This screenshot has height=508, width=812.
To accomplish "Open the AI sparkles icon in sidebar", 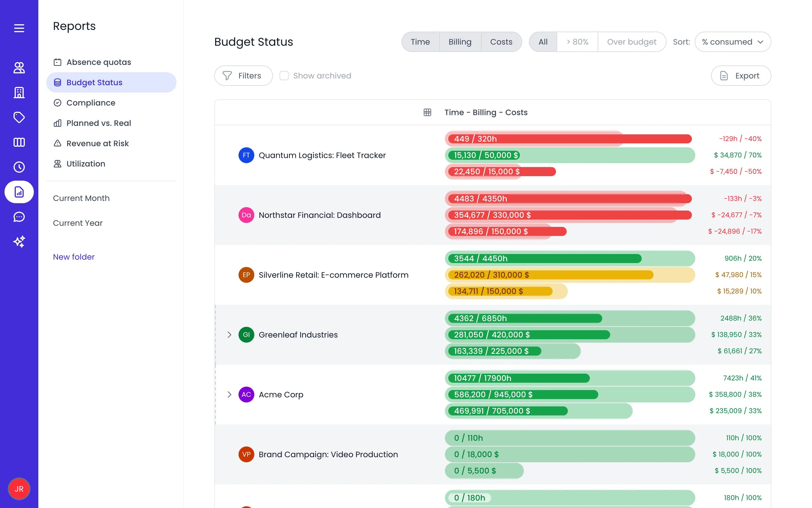I will pyautogui.click(x=19, y=242).
